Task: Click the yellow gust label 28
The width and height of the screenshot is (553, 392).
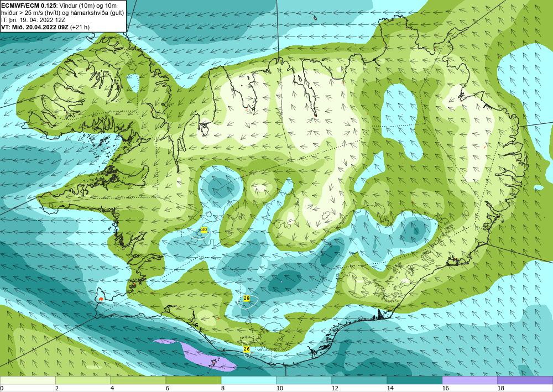Action: 247,298
